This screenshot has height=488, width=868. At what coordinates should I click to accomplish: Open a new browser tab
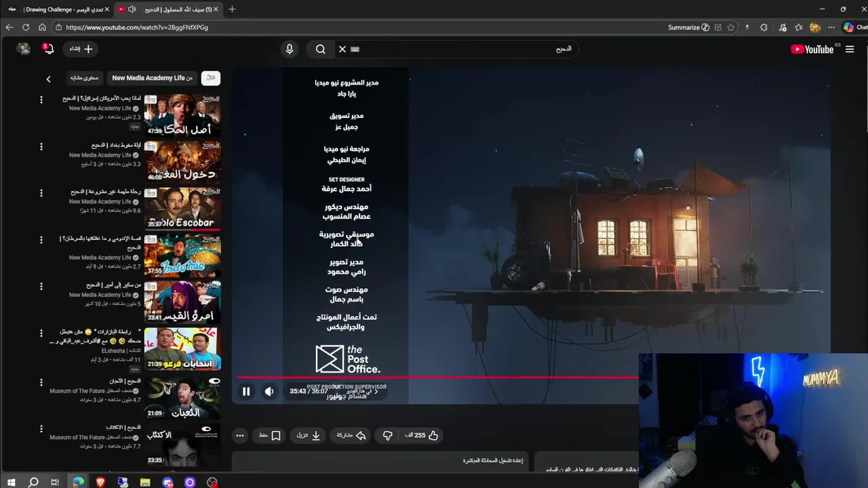tap(232, 9)
